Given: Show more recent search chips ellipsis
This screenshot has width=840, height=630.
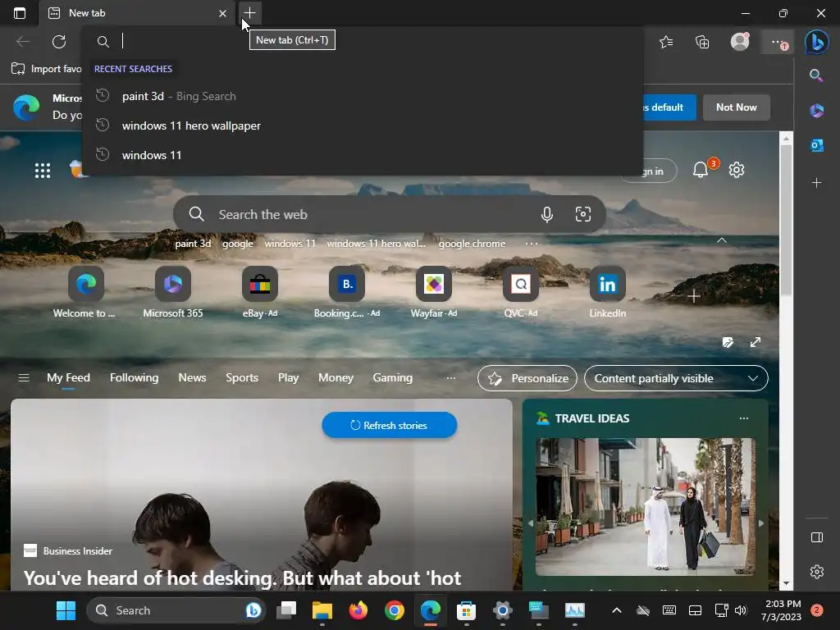Looking at the screenshot, I should click(x=531, y=244).
